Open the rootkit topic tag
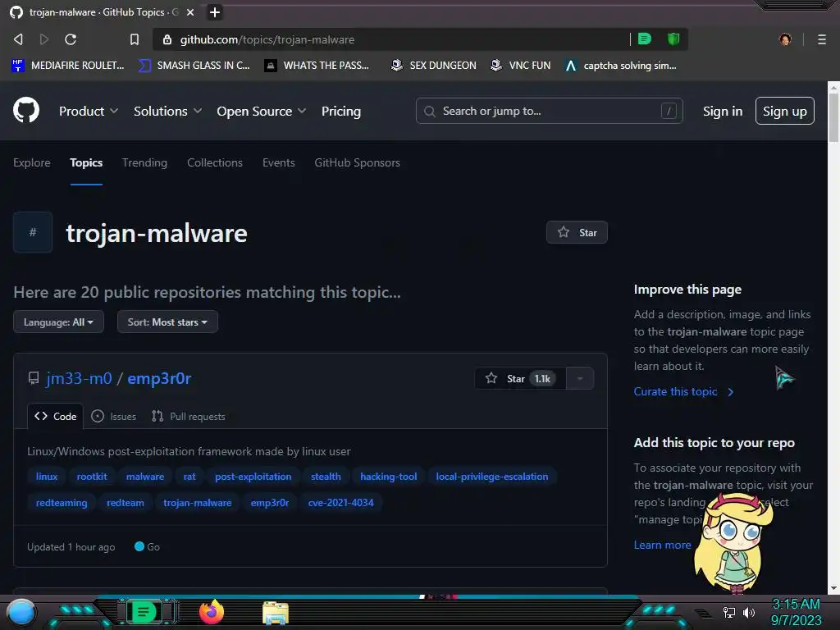Screen dimensions: 840x630 [x=92, y=477]
